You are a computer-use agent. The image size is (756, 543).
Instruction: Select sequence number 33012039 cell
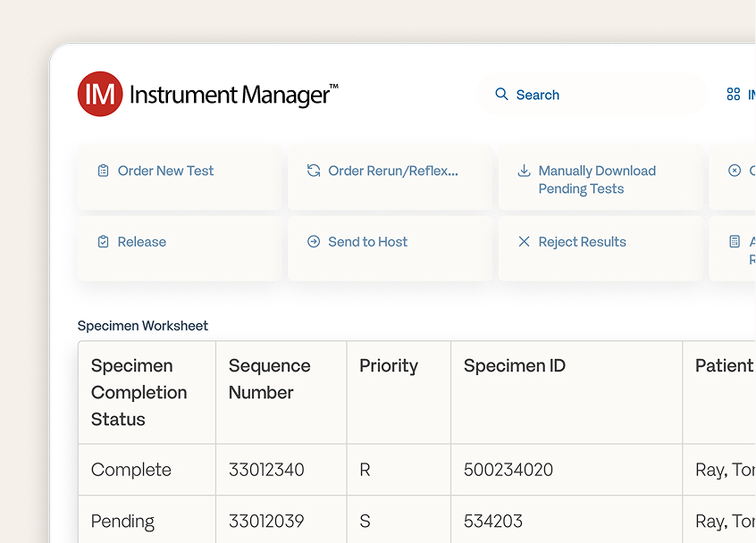266,521
